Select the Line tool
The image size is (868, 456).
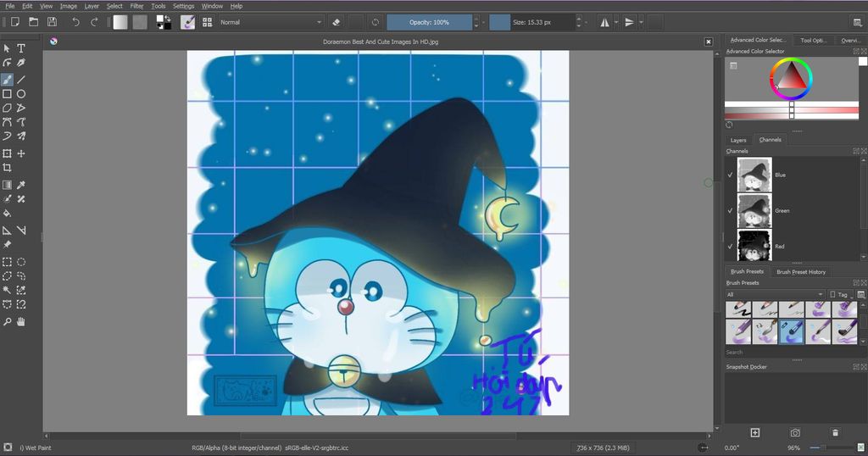point(21,80)
